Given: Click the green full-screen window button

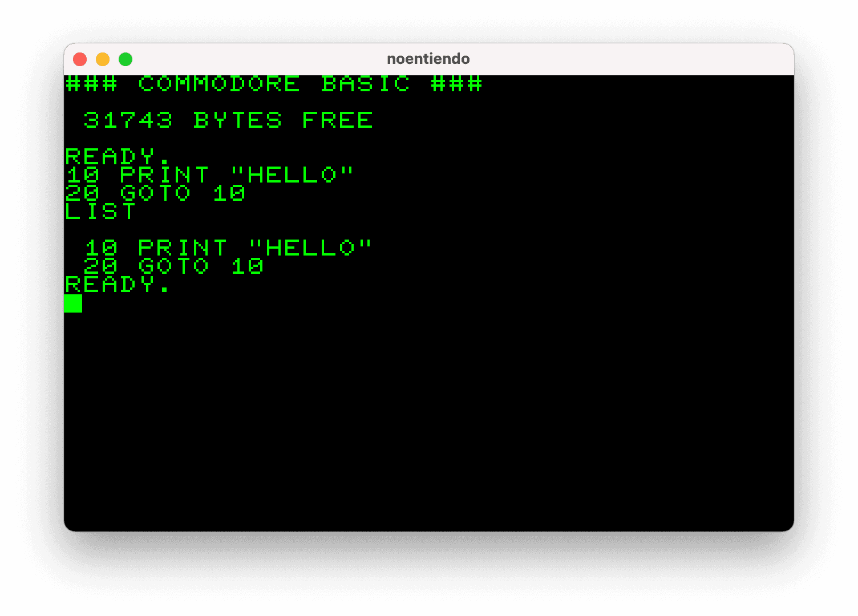Looking at the screenshot, I should 126,59.
